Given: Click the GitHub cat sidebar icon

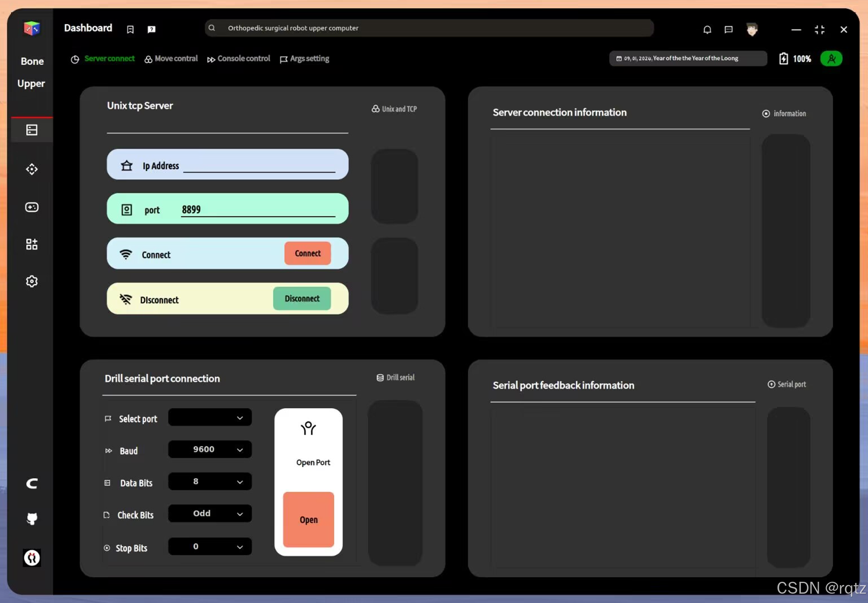Looking at the screenshot, I should [x=32, y=519].
